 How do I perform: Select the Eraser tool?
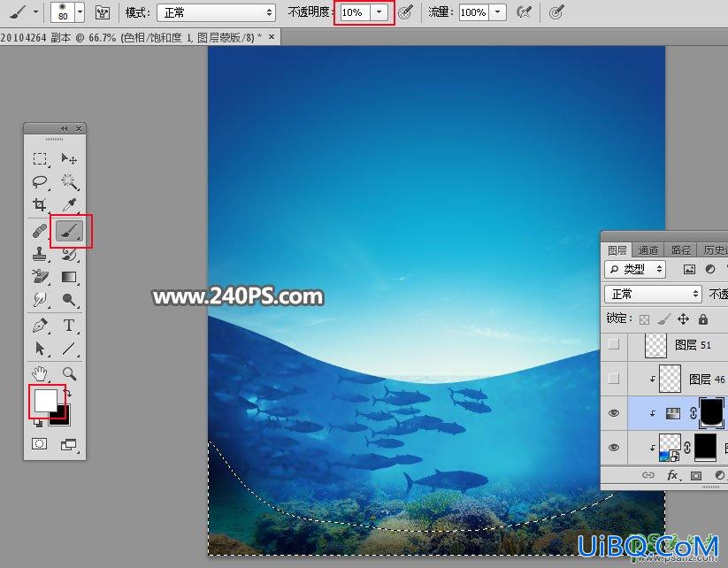pos(40,277)
